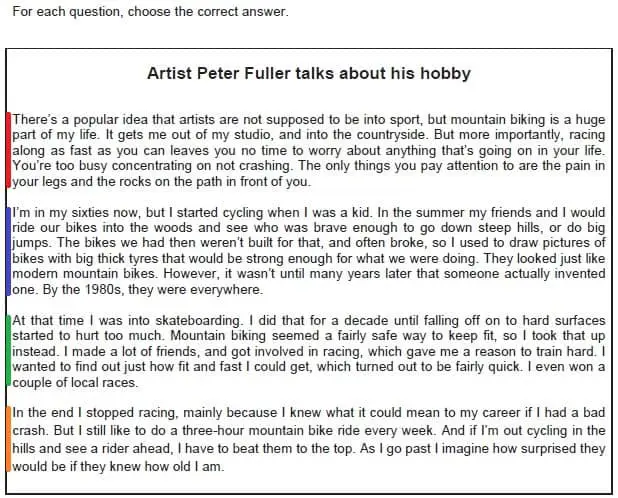Viewport: 618px width, 498px height.
Task: Click the paragraph starting 'There's a popular idea'
Action: pos(309,150)
